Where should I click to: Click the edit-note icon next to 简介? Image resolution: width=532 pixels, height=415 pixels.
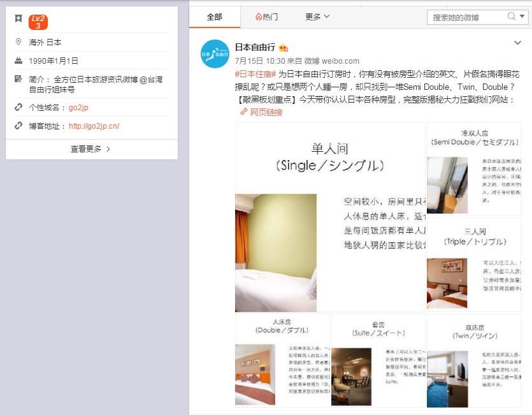[x=18, y=79]
